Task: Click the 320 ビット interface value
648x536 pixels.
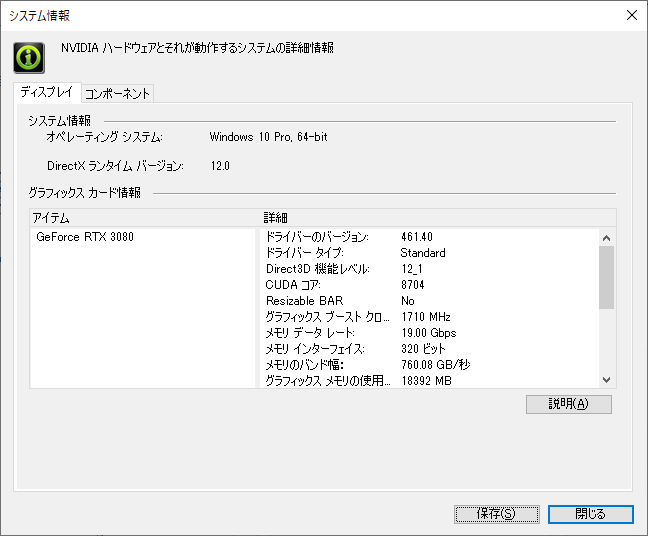Action: point(423,349)
